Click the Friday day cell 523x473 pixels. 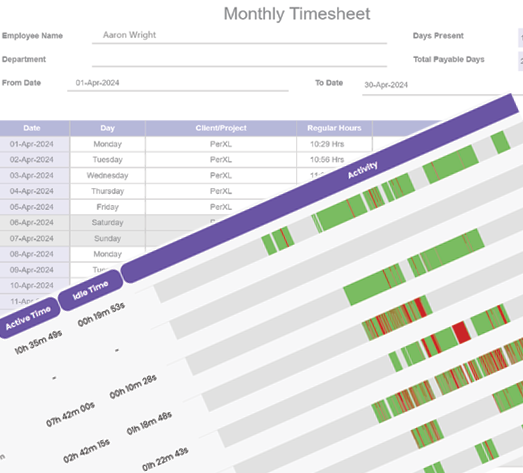click(x=107, y=207)
